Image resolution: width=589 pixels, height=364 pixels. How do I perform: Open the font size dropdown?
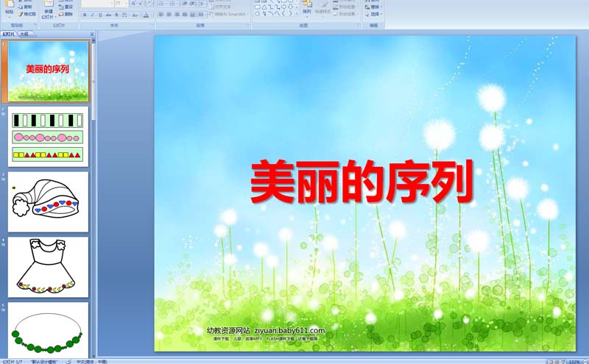click(125, 4)
